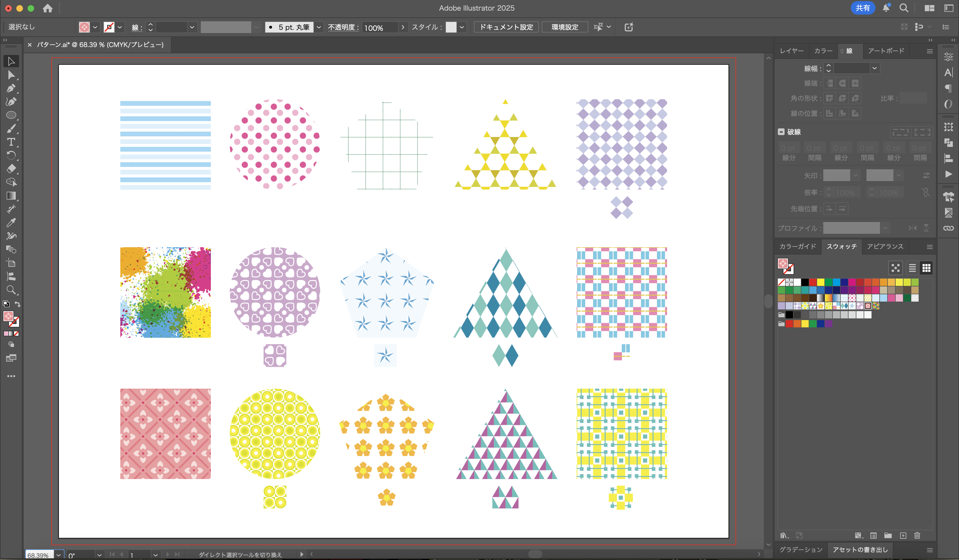Click the canvas vertical scrollbar
This screenshot has width=959, height=560.
(768, 301)
